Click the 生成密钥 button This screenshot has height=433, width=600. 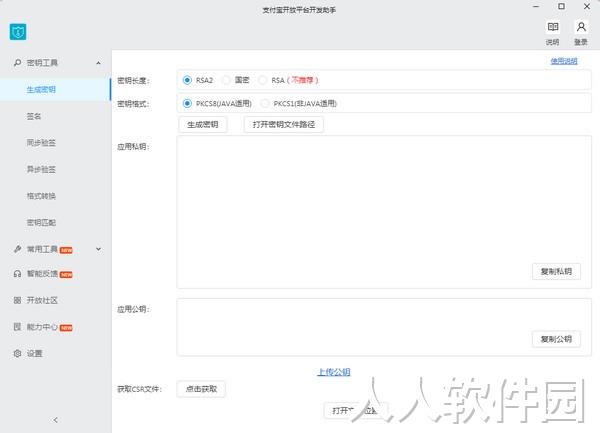coord(202,125)
